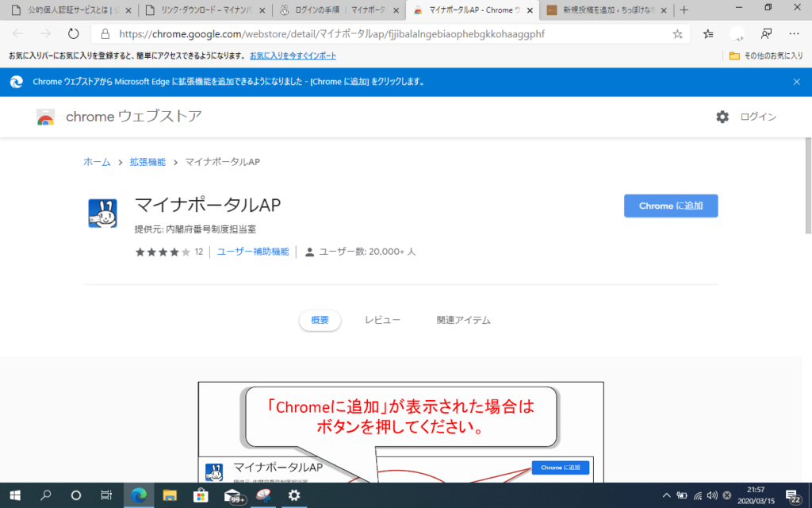This screenshot has width=812, height=508.
Task: Open the 関連アイテム tab
Action: pos(463,321)
